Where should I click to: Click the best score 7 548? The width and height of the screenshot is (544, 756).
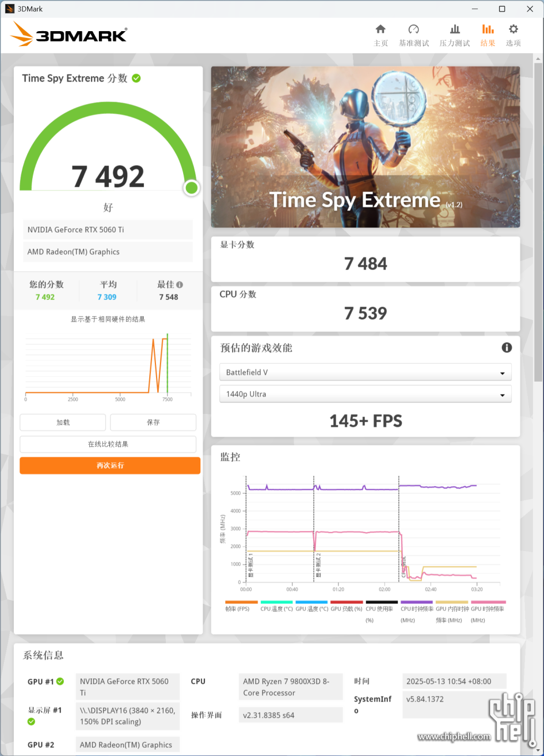click(x=169, y=297)
